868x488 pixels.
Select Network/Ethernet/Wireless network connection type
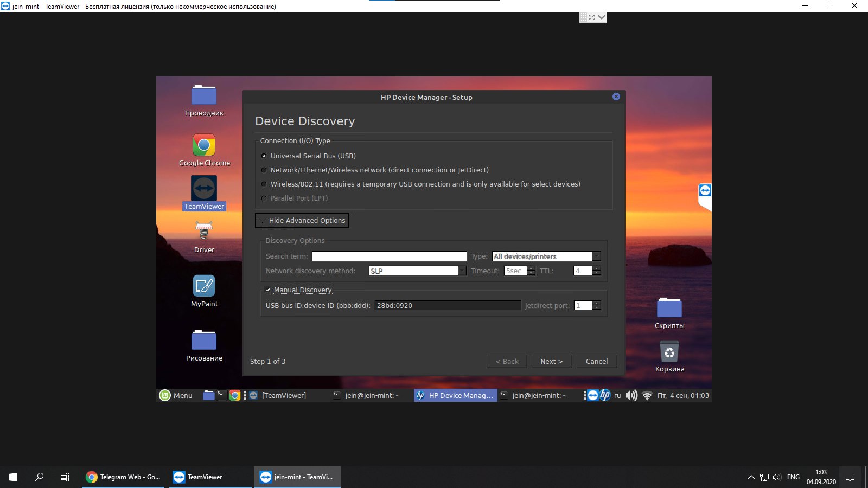[x=264, y=170]
